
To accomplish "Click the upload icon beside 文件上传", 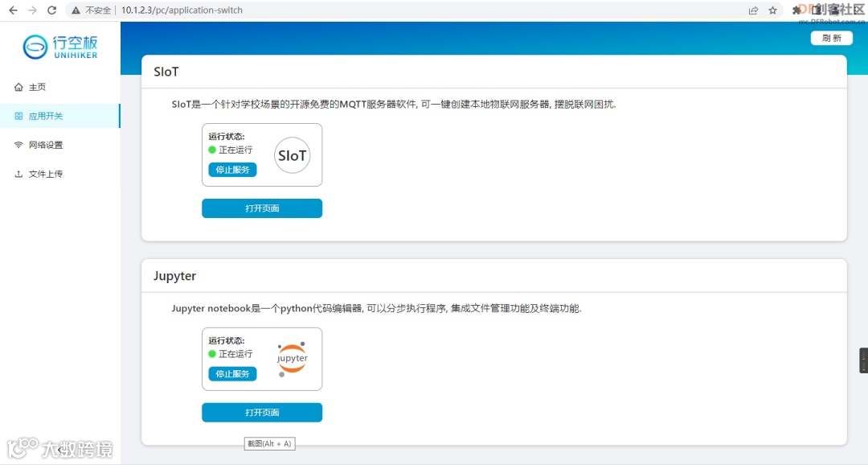I will tap(18, 174).
